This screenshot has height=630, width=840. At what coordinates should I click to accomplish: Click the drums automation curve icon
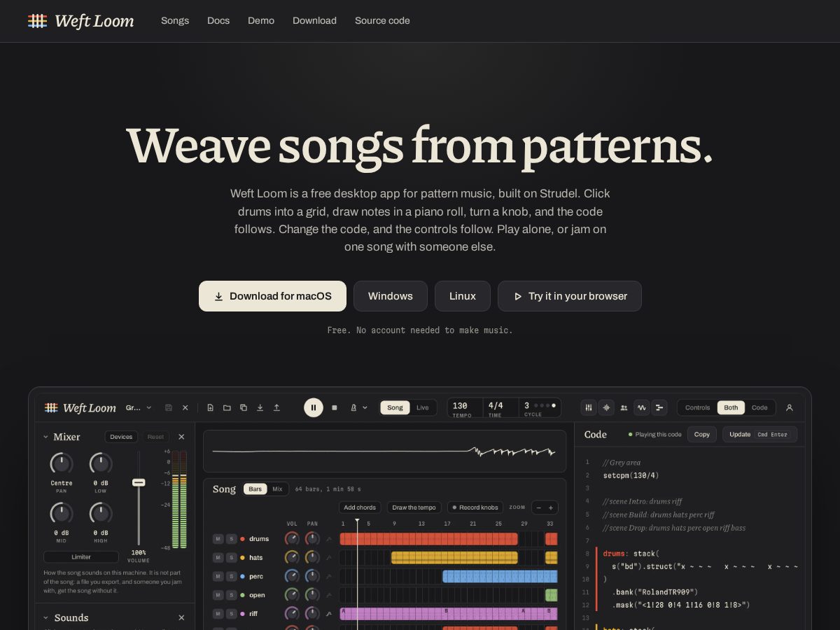point(329,539)
